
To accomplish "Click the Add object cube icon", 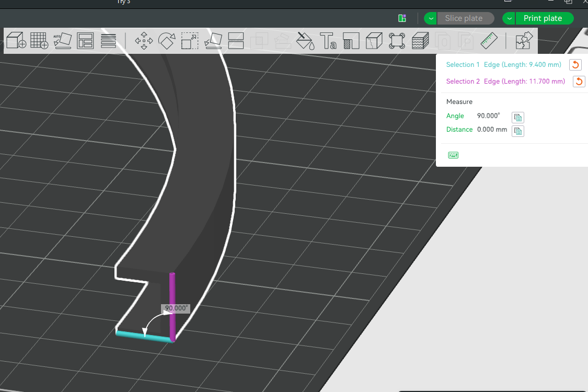I will [x=16, y=40].
